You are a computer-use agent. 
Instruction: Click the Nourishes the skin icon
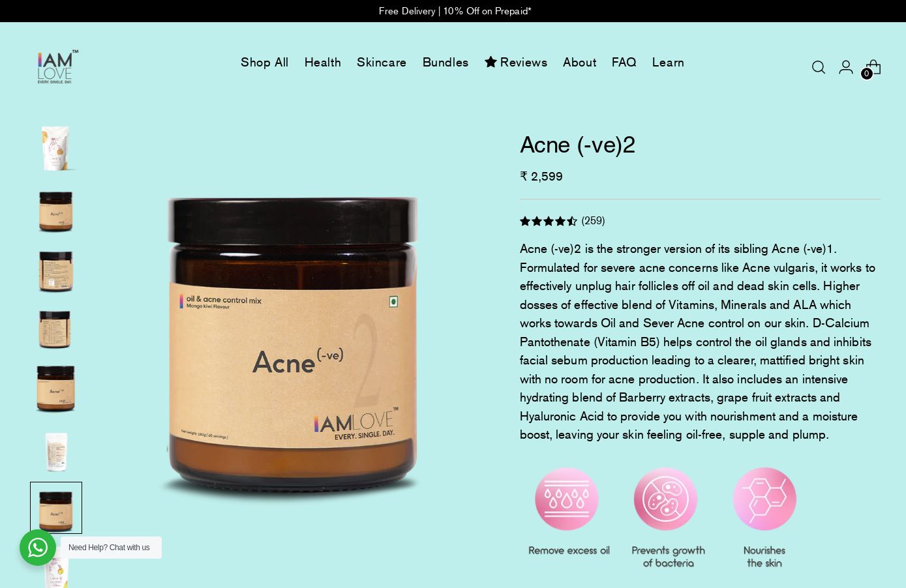[764, 499]
